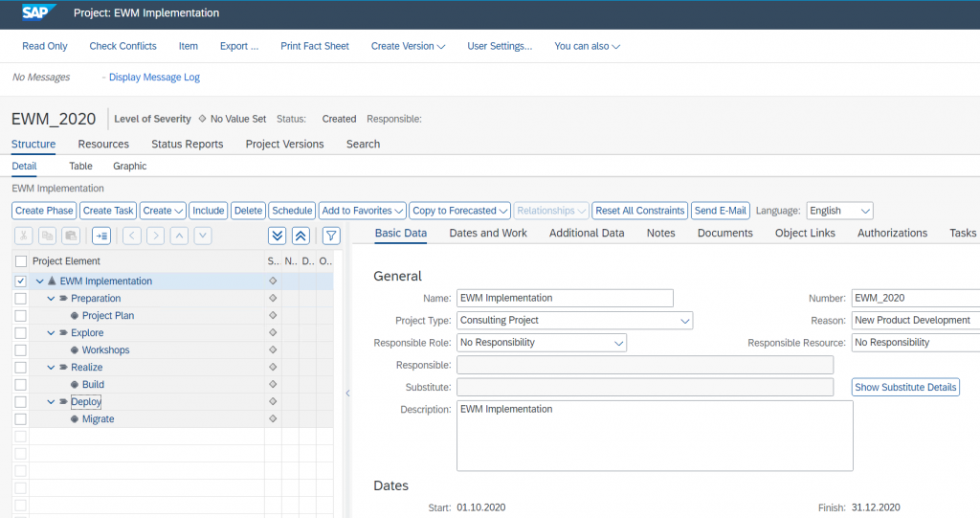Open the Project Versions tab
The width and height of the screenshot is (980, 518).
pyautogui.click(x=284, y=144)
